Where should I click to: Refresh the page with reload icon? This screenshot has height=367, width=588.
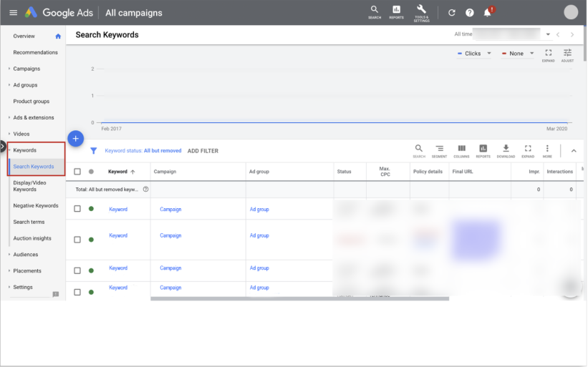452,13
